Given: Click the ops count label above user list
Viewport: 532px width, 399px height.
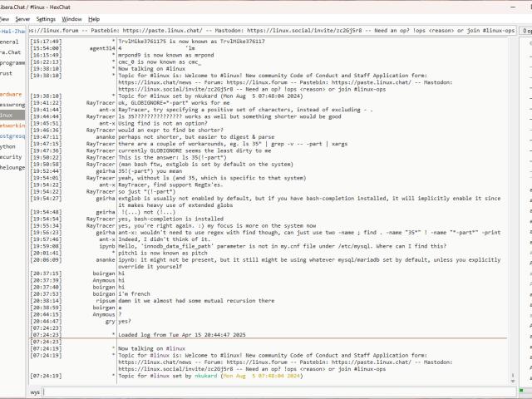Looking at the screenshot, I should point(527,31).
